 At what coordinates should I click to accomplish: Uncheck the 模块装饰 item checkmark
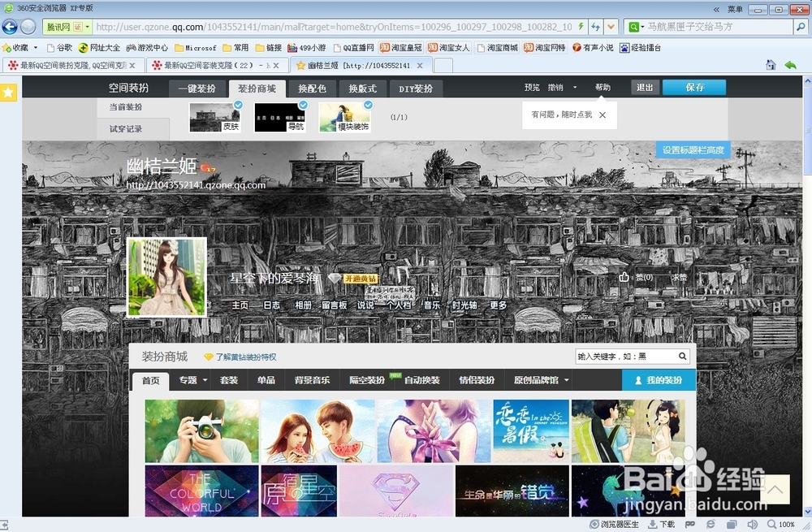point(368,105)
